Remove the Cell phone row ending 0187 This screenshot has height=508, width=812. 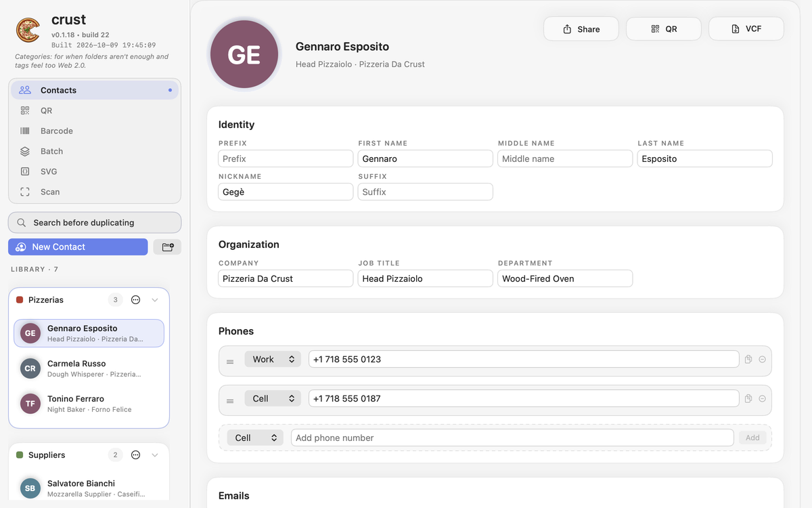763,399
